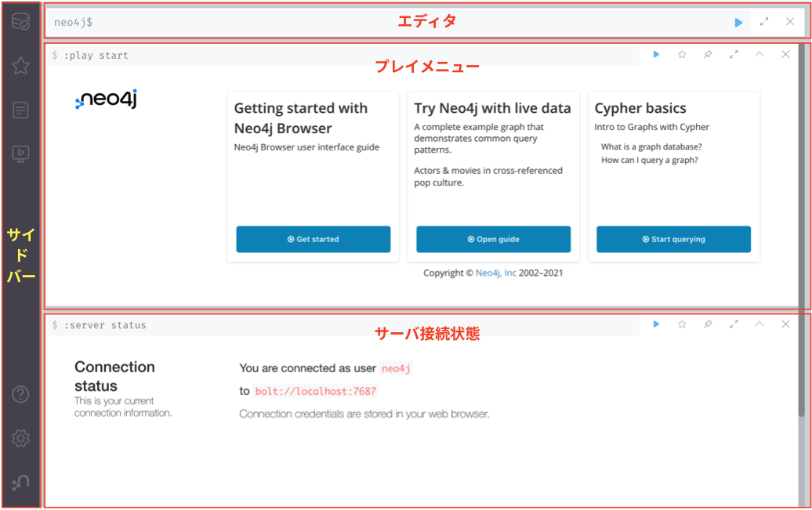Open the Favorites star in sidebar
Screen dimensions: 812x510
tap(20, 66)
